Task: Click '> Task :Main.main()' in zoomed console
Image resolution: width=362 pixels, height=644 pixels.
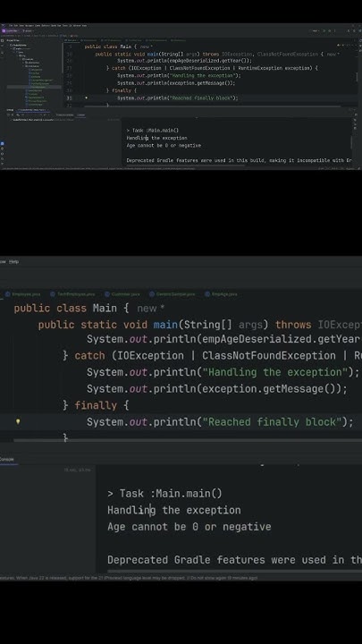Action: coord(164,493)
